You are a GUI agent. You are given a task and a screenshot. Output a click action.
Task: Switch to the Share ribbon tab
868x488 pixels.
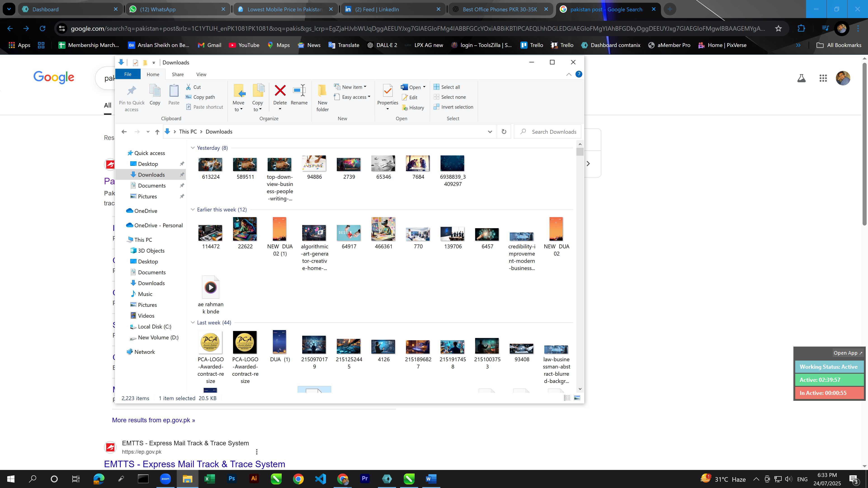point(178,74)
